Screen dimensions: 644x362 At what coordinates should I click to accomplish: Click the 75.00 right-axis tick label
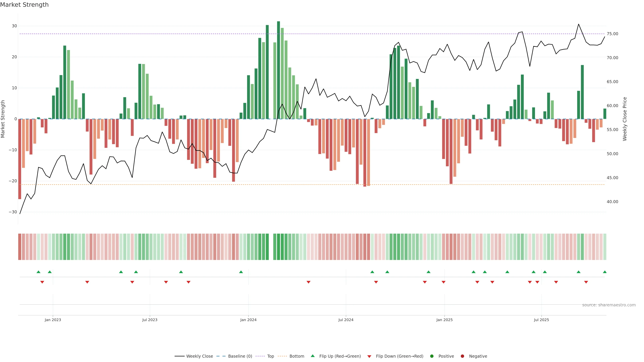612,34
